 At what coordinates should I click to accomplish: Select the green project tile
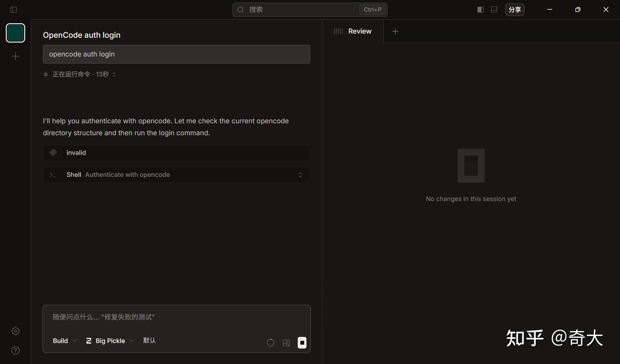tap(15, 33)
